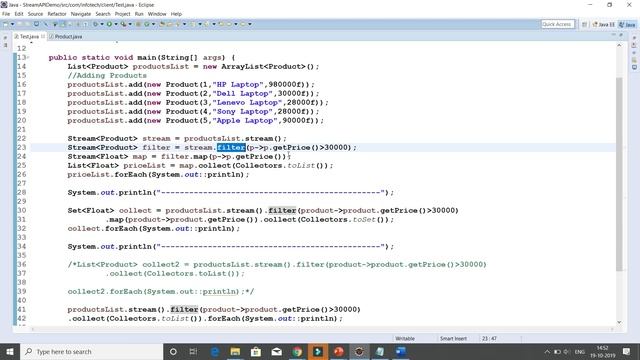Click 'productsList' variable on line 14
This screenshot has height=360, width=640.
pyautogui.click(x=161, y=67)
